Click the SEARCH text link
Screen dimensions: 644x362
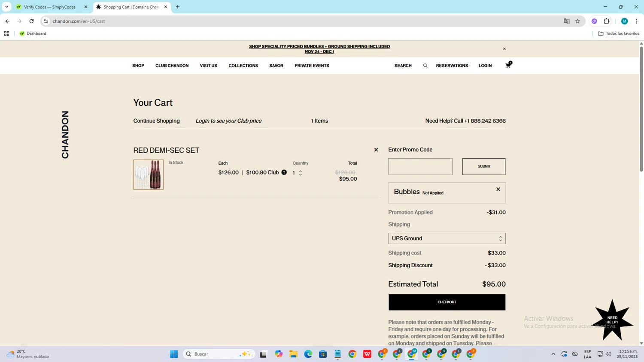tap(403, 66)
